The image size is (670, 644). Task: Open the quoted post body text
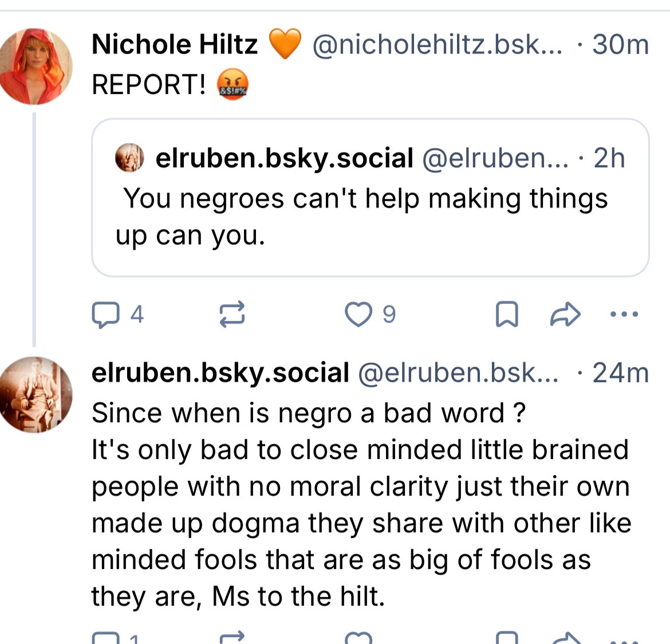pos(364,217)
